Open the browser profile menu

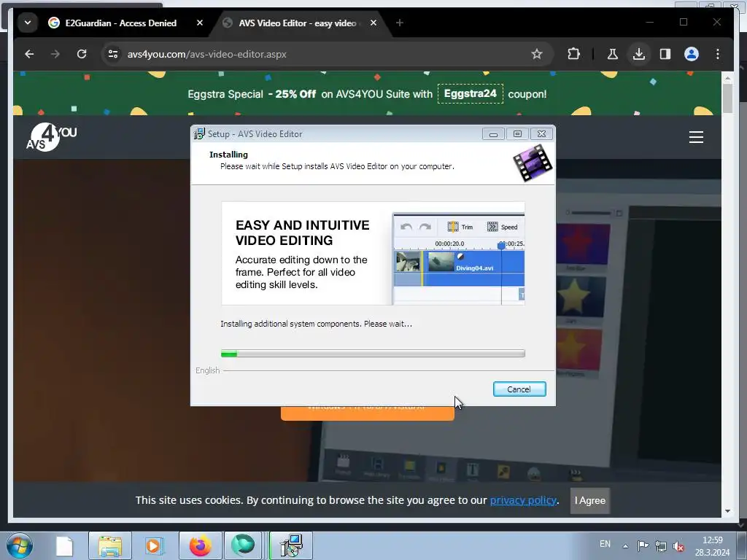692,54
